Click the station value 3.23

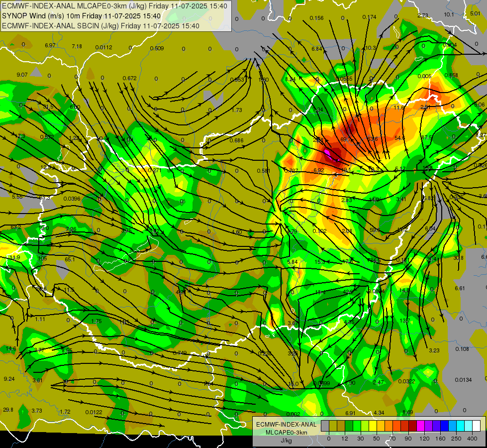point(434,350)
